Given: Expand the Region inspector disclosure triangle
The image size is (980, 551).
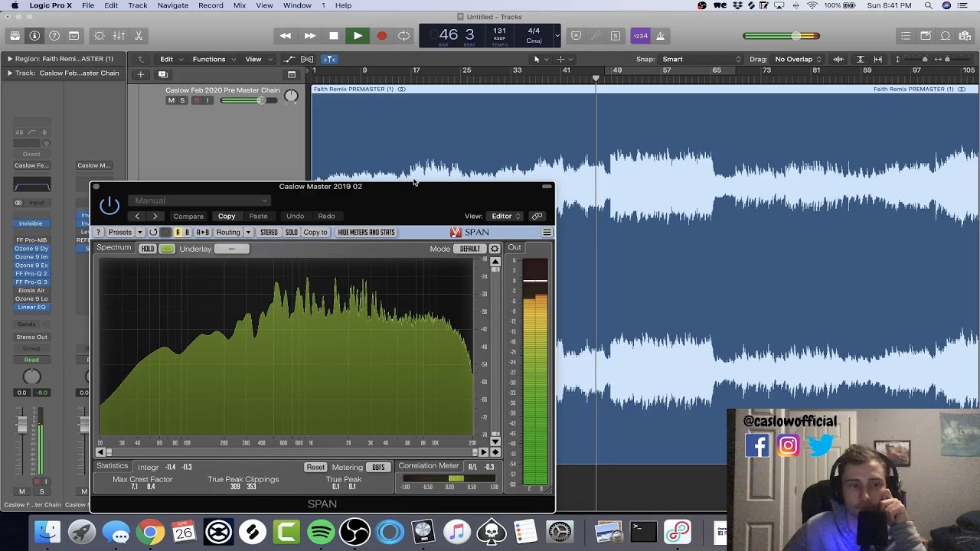Looking at the screenshot, I should point(10,59).
